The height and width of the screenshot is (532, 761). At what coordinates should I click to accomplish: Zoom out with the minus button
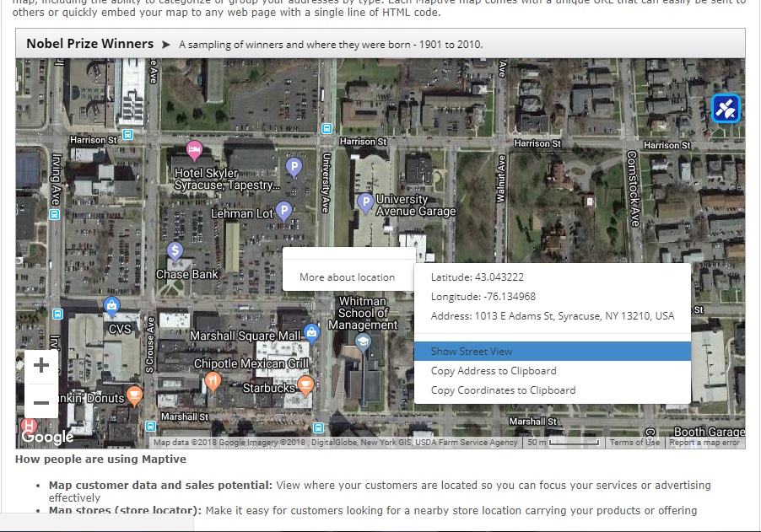(41, 402)
